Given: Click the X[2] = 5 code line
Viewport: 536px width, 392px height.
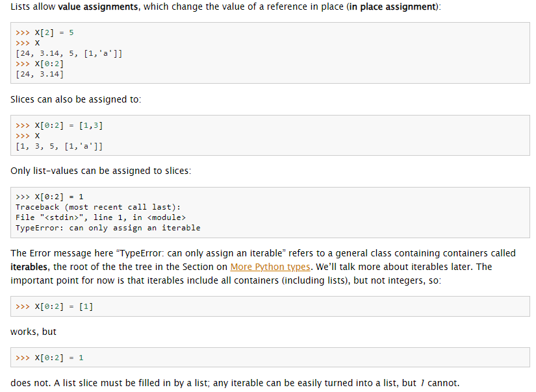Looking at the screenshot, I should [44, 33].
